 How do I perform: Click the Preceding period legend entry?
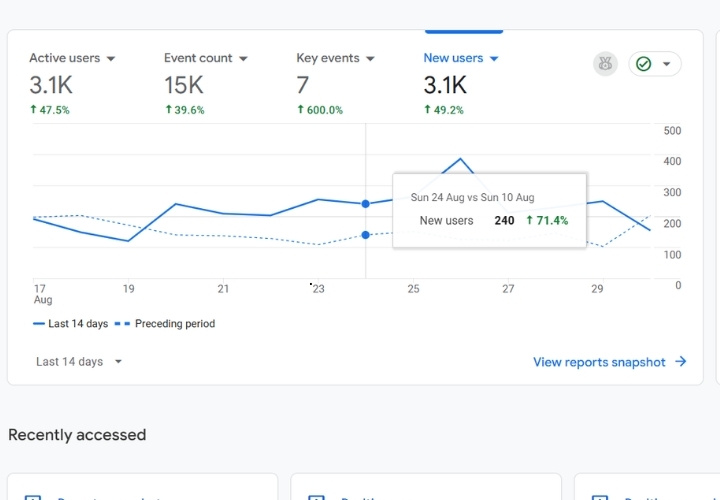point(165,324)
